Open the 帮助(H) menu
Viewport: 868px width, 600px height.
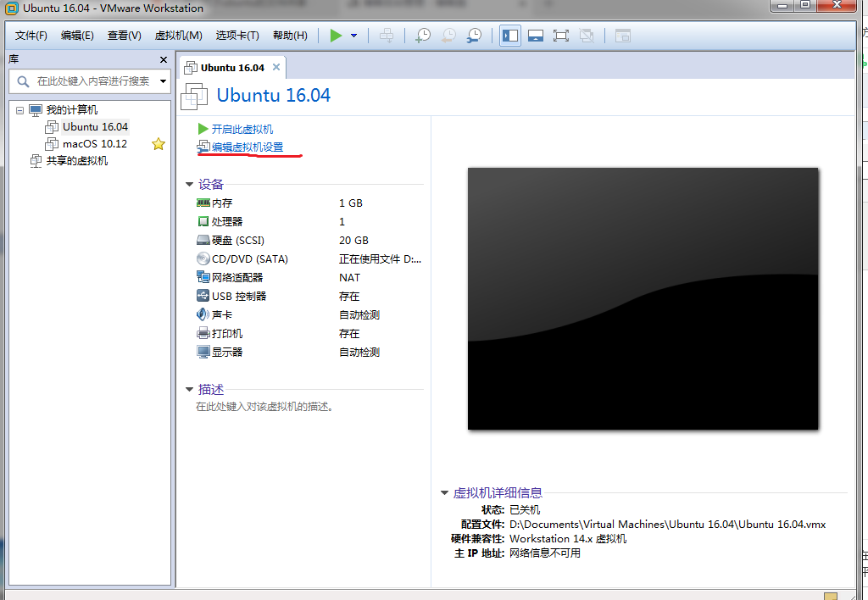tap(290, 36)
